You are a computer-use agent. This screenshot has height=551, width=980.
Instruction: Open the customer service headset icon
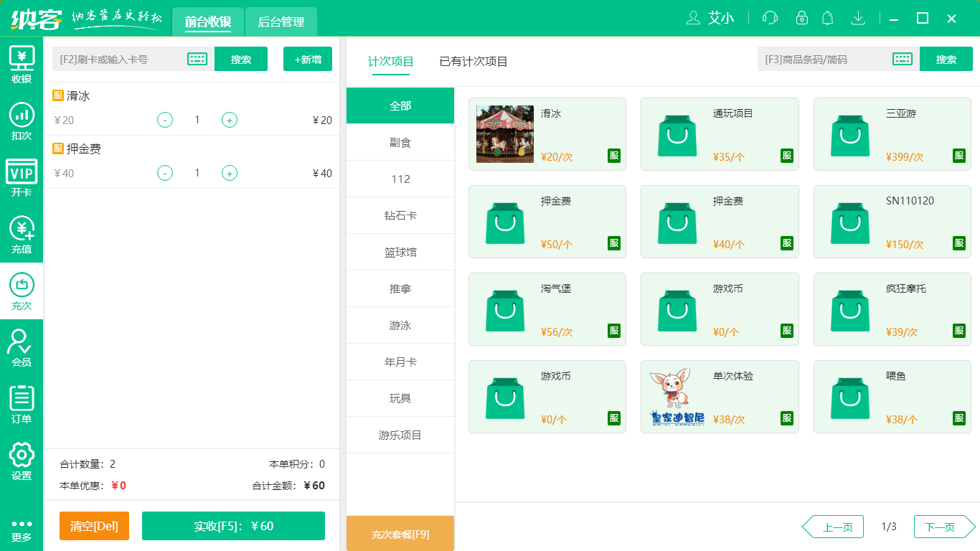pyautogui.click(x=769, y=18)
